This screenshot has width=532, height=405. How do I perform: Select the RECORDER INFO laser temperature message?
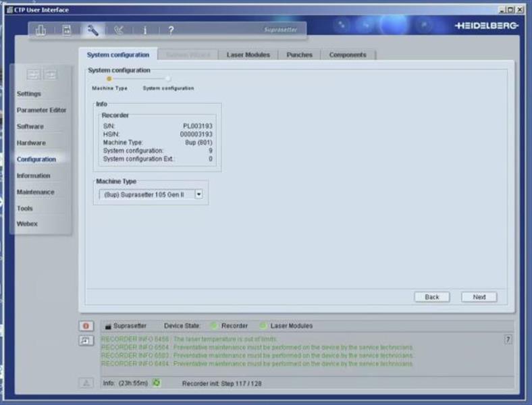point(188,340)
